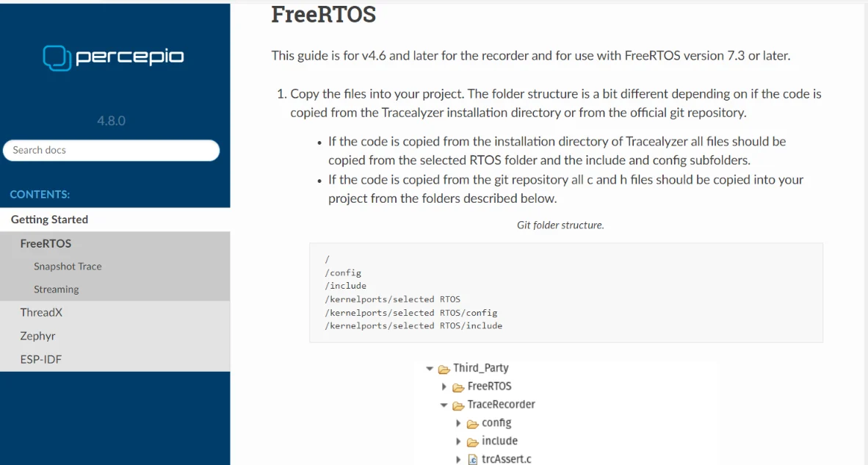Open the Zephyr documentation link
Image resolution: width=868 pixels, height=465 pixels.
coord(37,336)
